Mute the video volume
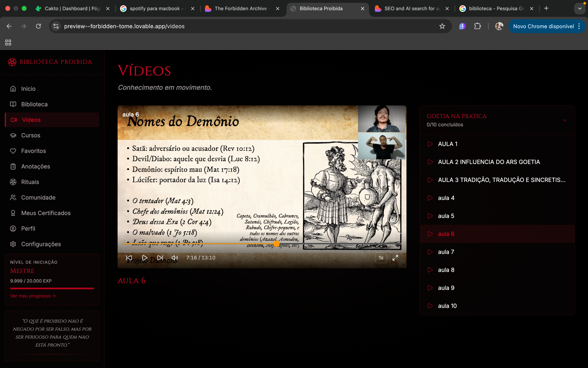The height and width of the screenshot is (368, 588). pos(175,258)
